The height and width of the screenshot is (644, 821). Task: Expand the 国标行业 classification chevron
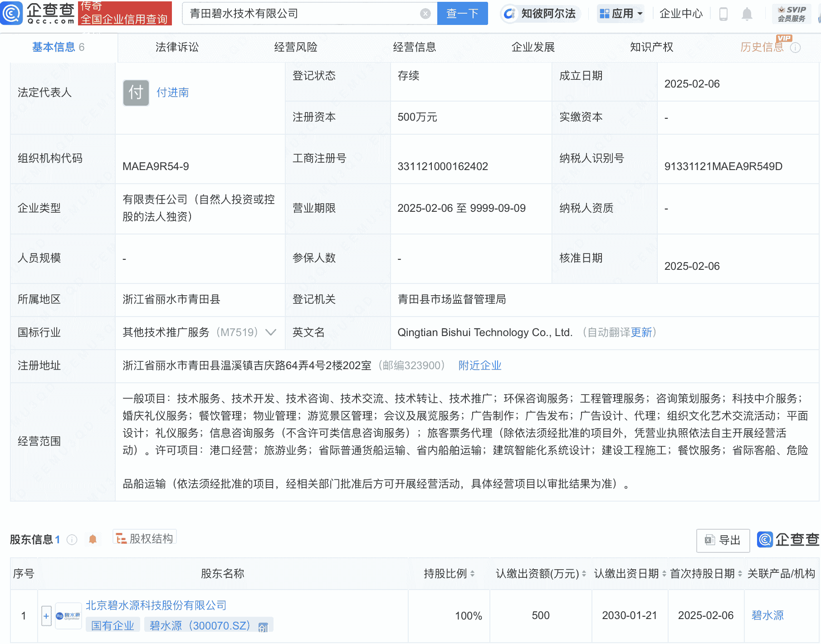click(271, 332)
